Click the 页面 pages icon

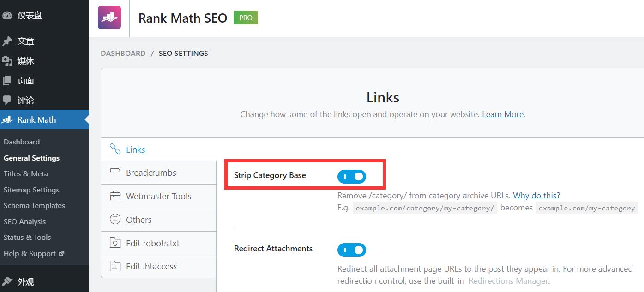coord(7,81)
